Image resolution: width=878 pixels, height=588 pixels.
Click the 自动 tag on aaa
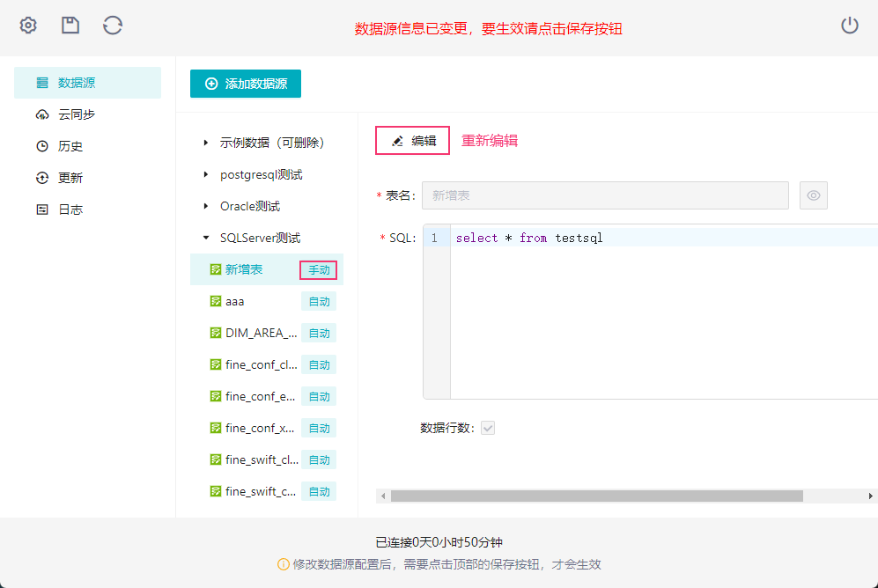[x=319, y=302]
